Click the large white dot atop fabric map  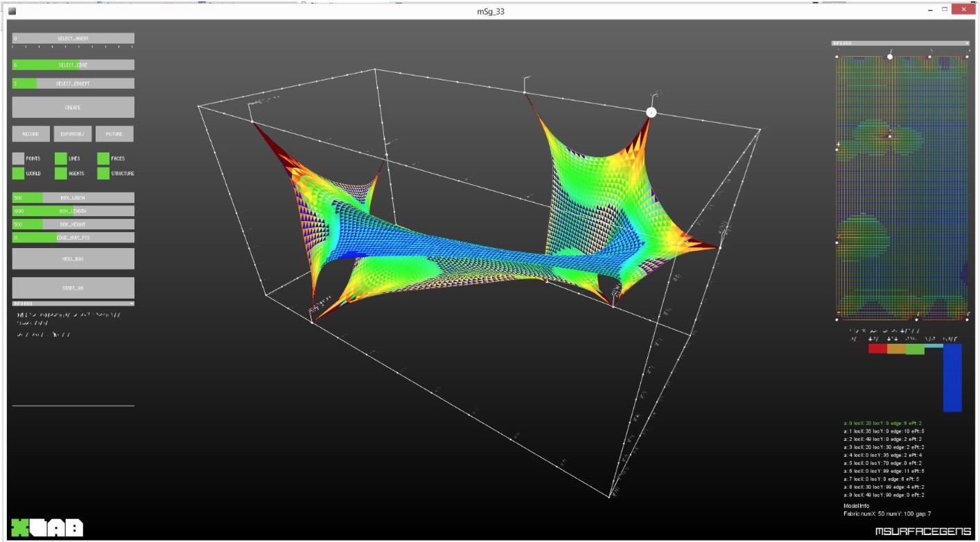tap(890, 57)
